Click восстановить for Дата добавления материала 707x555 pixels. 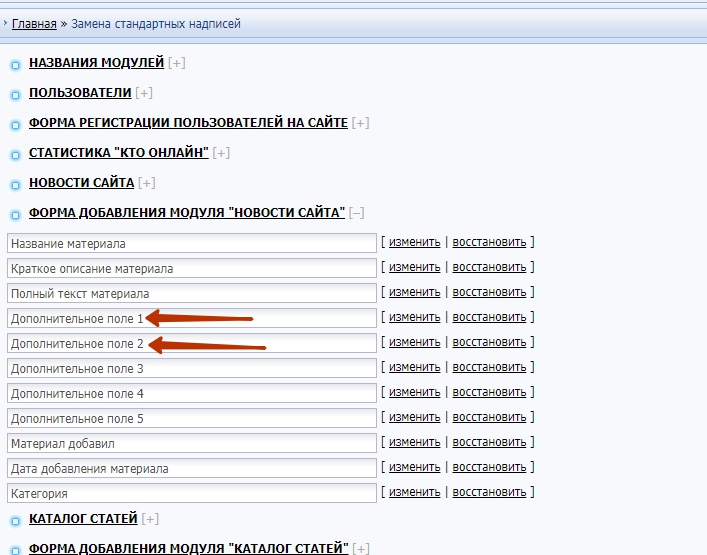click(x=489, y=467)
